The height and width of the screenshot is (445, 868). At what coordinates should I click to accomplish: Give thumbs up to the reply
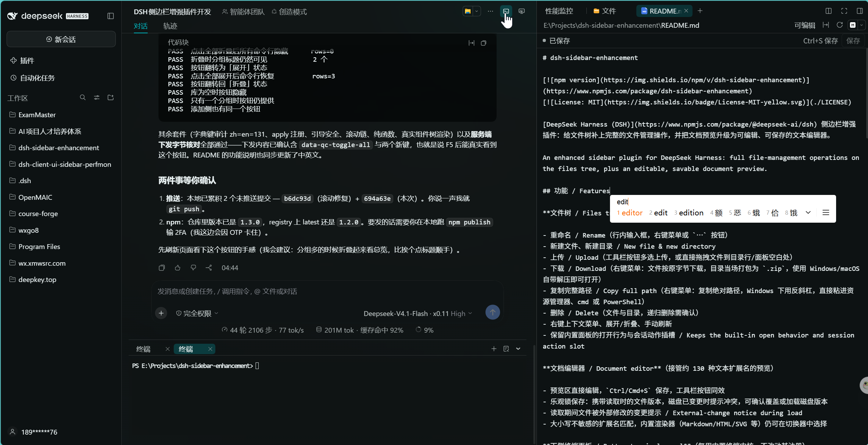[178, 268]
